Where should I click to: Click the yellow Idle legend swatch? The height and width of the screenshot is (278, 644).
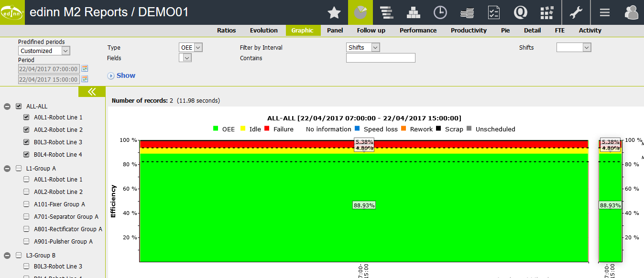(x=243, y=129)
